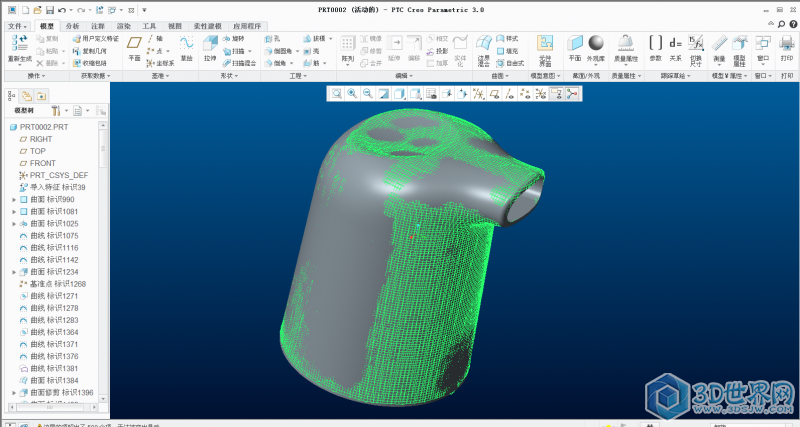
Task: Choose the 轴 (axis) datum tool
Action: point(155,39)
